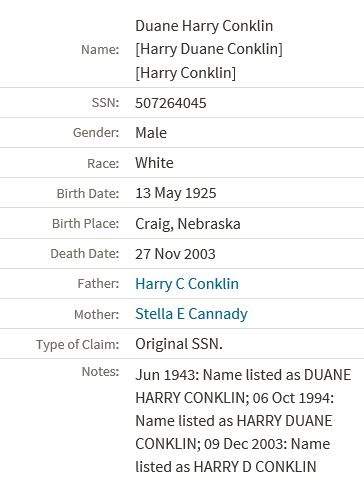Click the Notes text beginning Jun 1943
Image resolution: width=364 pixels, height=485 pixels.
(243, 421)
